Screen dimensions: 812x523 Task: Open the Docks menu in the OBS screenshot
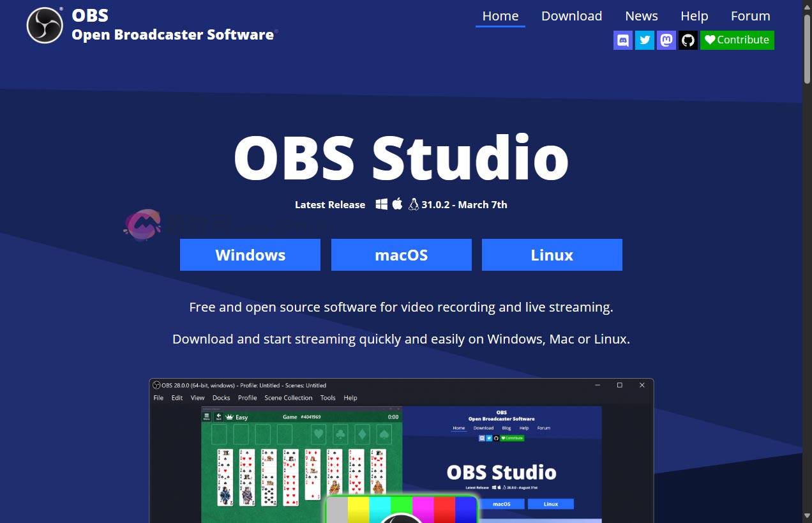tap(221, 397)
